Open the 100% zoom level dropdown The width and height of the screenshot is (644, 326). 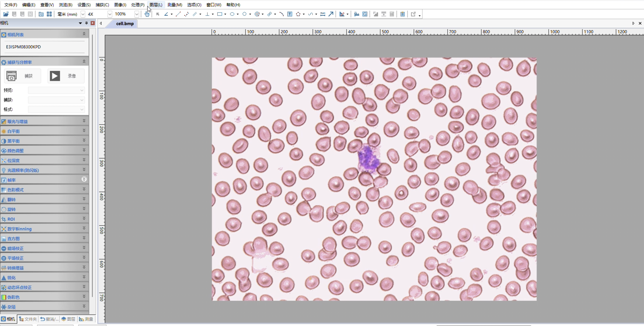click(137, 14)
